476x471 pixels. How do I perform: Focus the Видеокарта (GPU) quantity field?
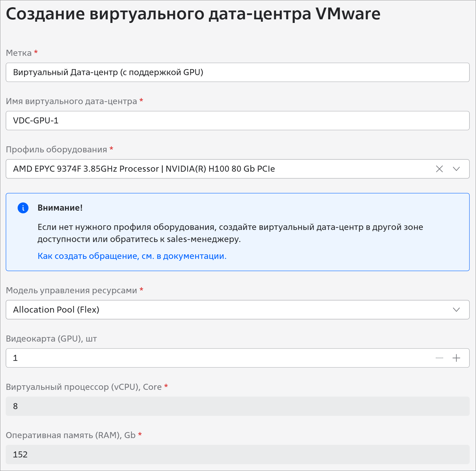(211, 358)
